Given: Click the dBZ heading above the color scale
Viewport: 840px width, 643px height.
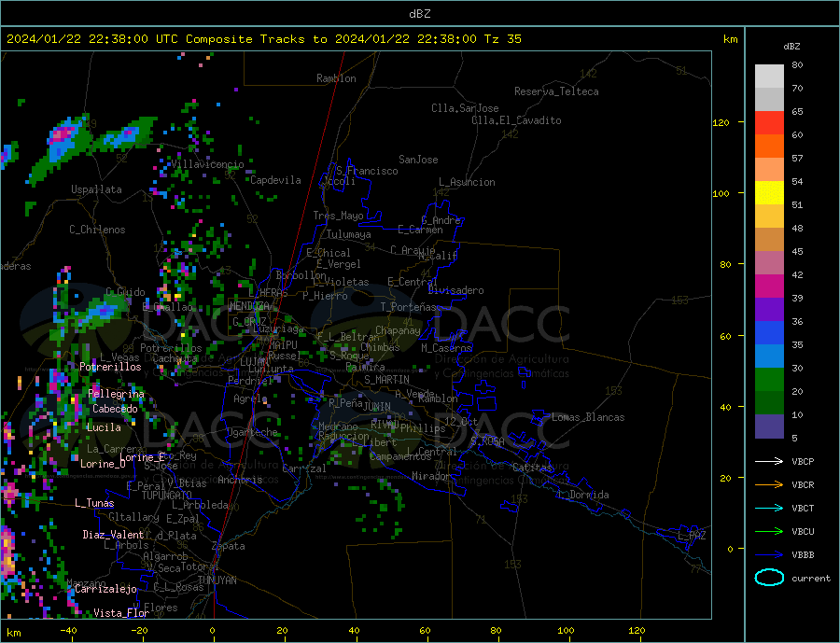Looking at the screenshot, I should tap(791, 47).
